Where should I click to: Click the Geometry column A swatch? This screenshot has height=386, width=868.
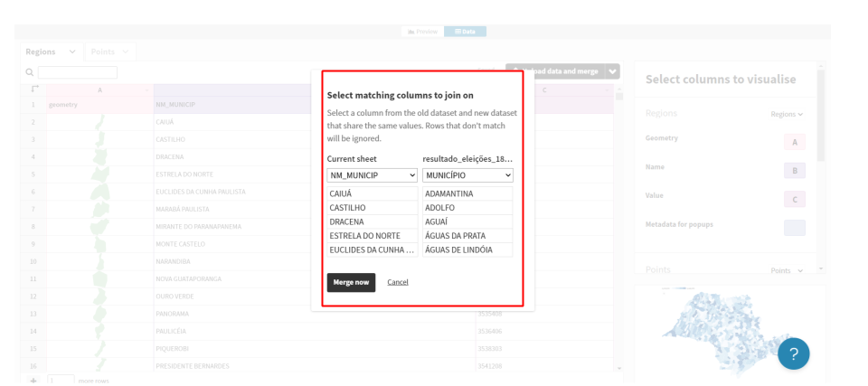click(x=794, y=142)
